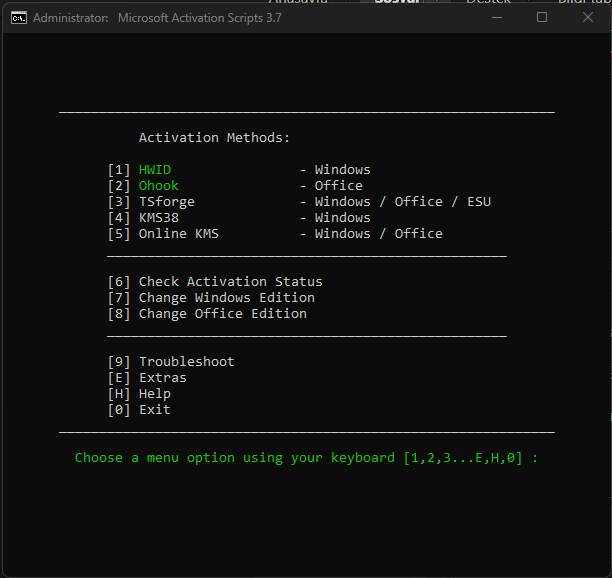The height and width of the screenshot is (578, 612).
Task: Click the Extras menu entry
Action: pos(162,378)
